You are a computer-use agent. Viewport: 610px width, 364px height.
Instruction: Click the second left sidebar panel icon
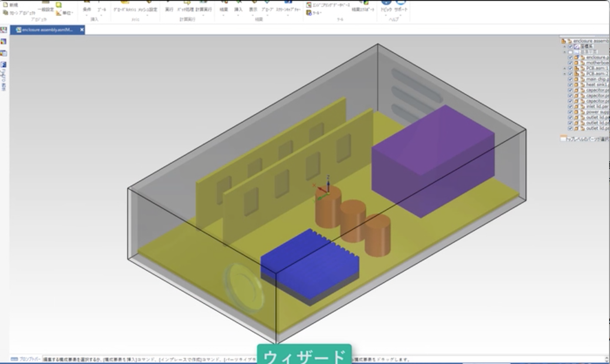pyautogui.click(x=3, y=41)
